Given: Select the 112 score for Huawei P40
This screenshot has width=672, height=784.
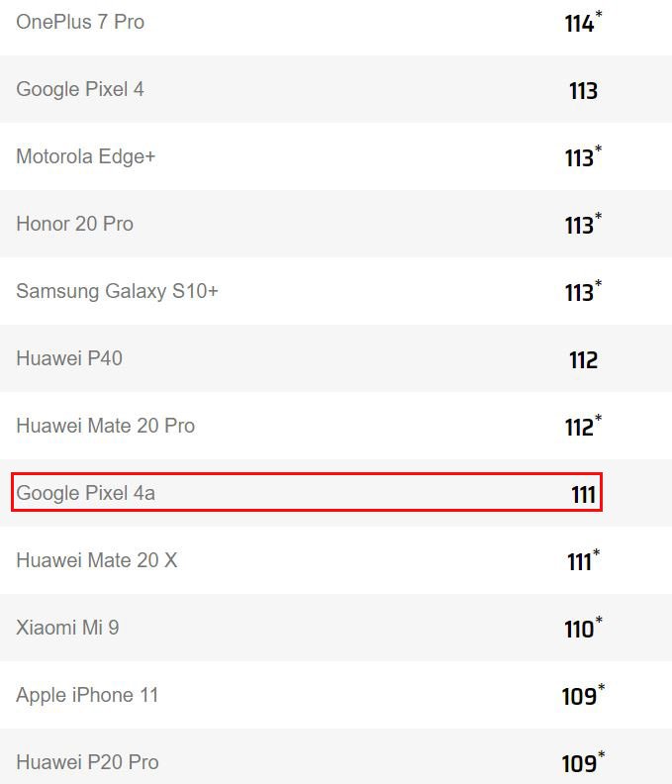Looking at the screenshot, I should [583, 360].
